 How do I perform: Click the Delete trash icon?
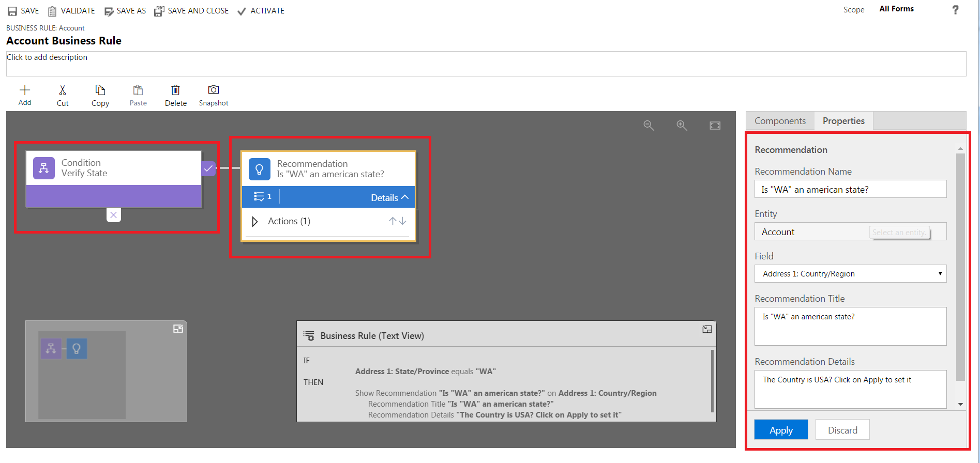click(176, 90)
